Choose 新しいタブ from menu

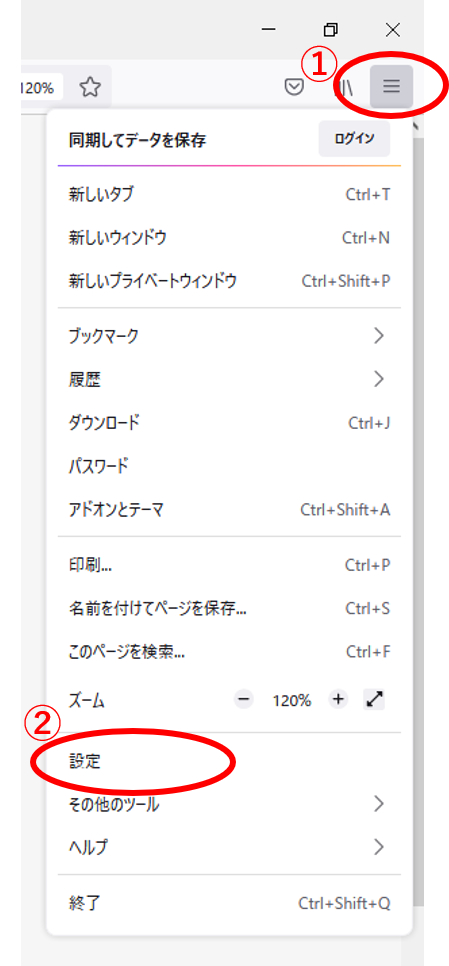click(229, 195)
